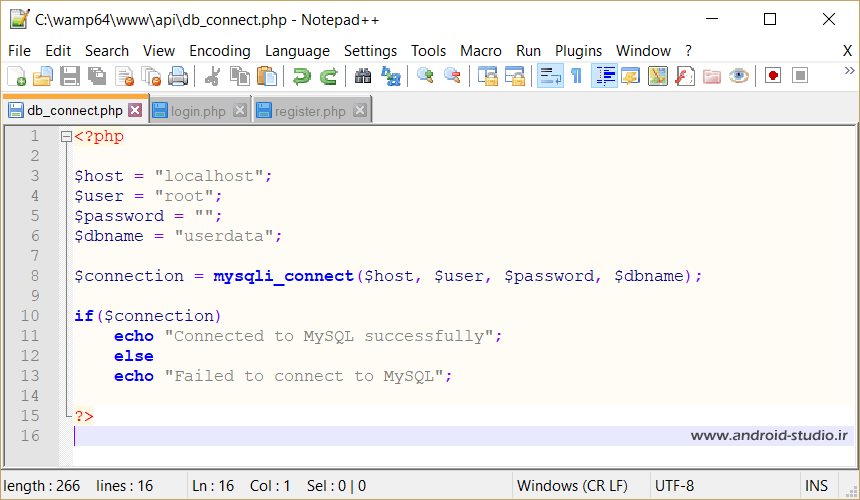Image resolution: width=860 pixels, height=500 pixels.
Task: Click the INS insert mode indicator
Action: [816, 486]
